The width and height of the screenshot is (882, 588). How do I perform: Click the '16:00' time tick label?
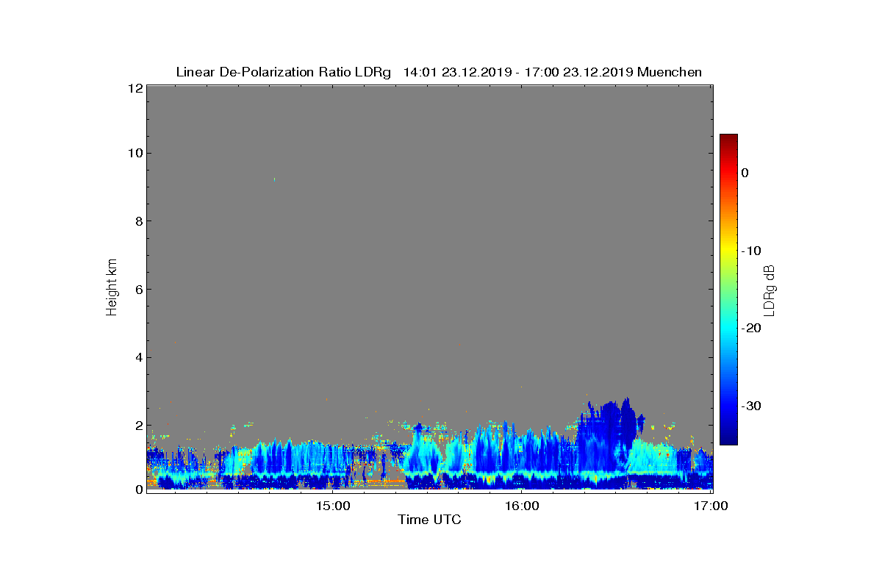click(x=523, y=506)
